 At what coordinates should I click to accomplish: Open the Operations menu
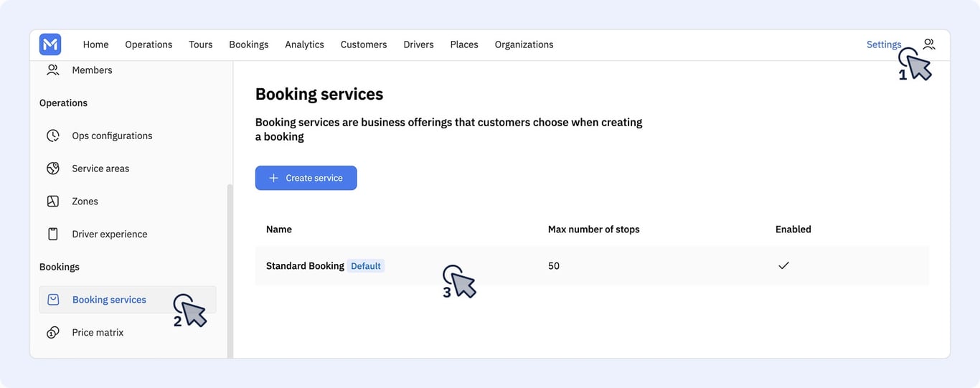pyautogui.click(x=149, y=44)
